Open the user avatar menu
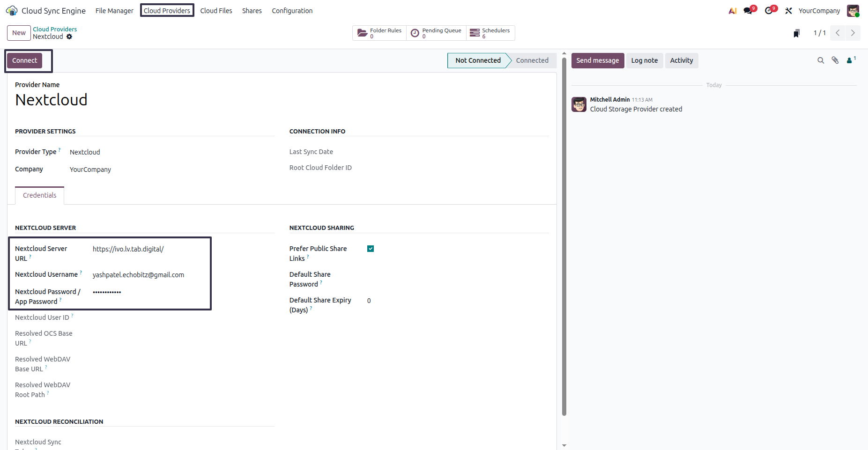 pos(853,11)
